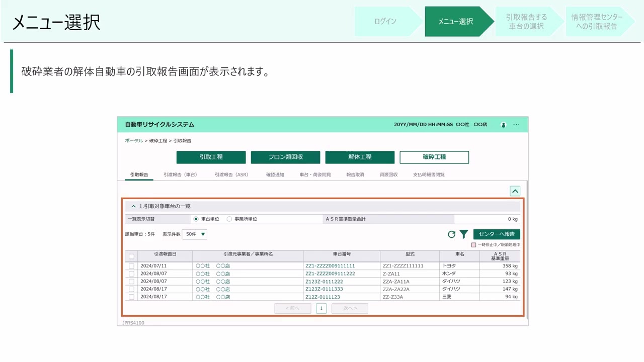The height and width of the screenshot is (362, 644).
Task: Collapse the 1.引取対象車台の一覧 section
Action: coord(133,206)
